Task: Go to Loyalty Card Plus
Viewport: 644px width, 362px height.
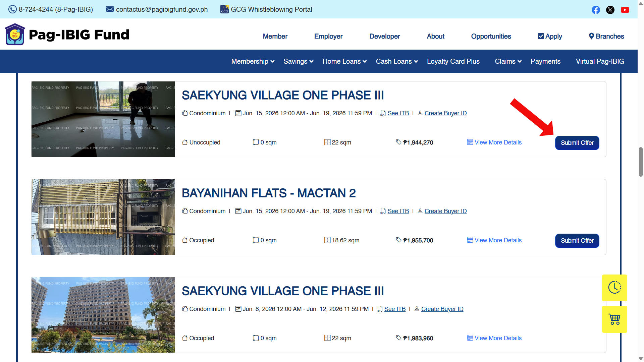Action: (x=453, y=61)
